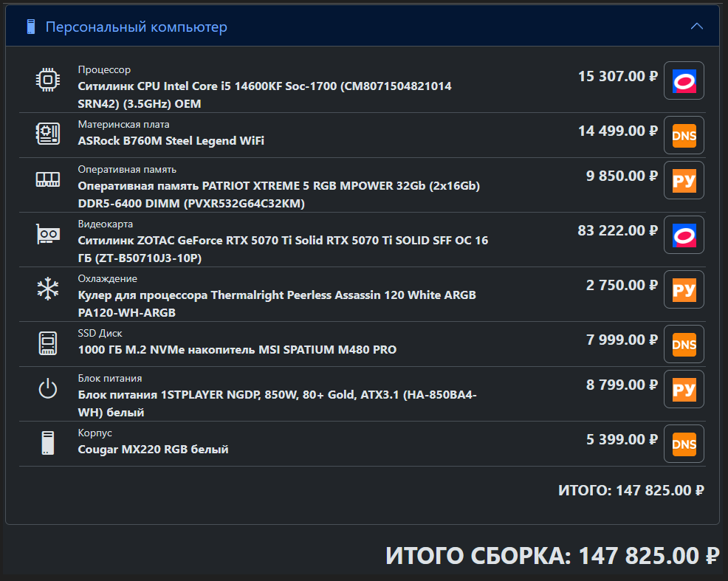Screen dimensions: 728x581
Task: Open Citilink store logo for Intel Core i5
Action: 684,80
